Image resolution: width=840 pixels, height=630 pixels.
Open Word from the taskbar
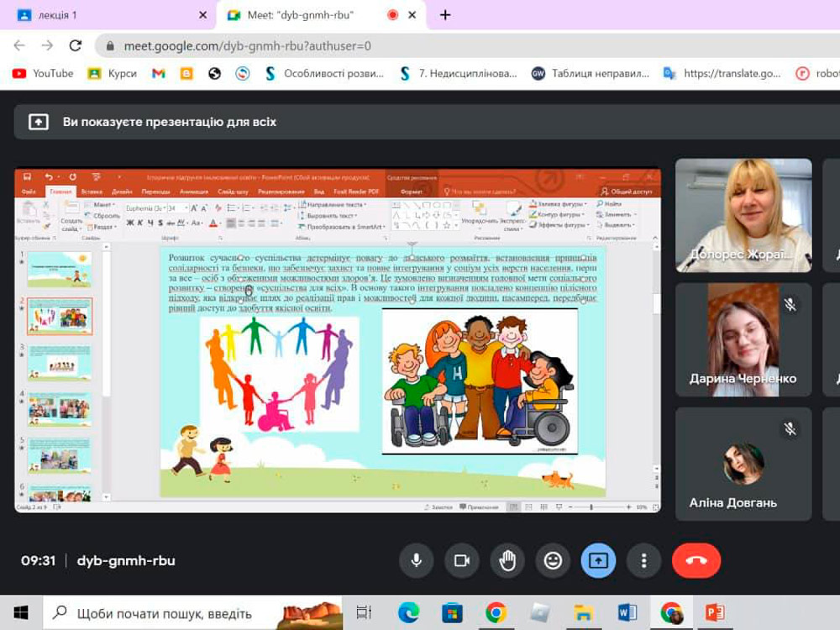click(x=627, y=612)
